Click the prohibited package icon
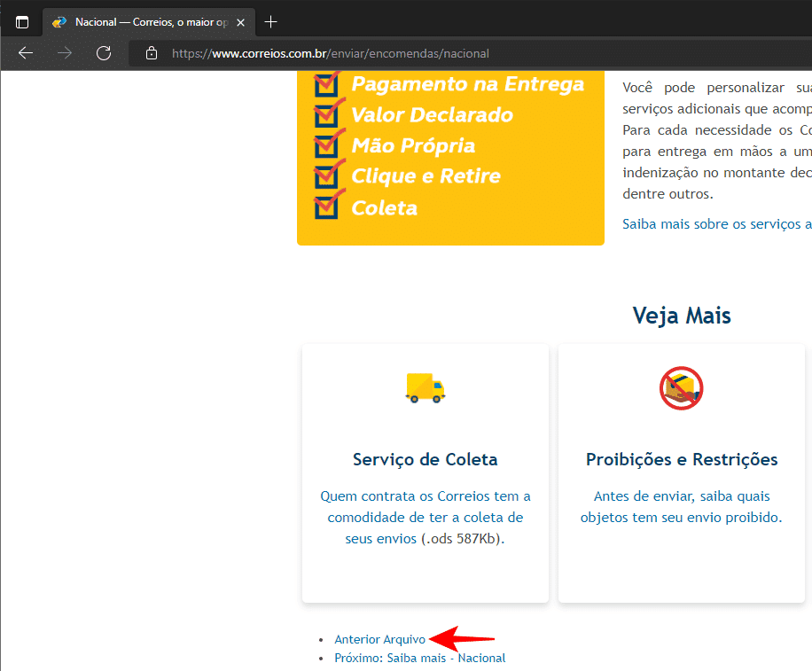812x671 pixels. pyautogui.click(x=681, y=388)
